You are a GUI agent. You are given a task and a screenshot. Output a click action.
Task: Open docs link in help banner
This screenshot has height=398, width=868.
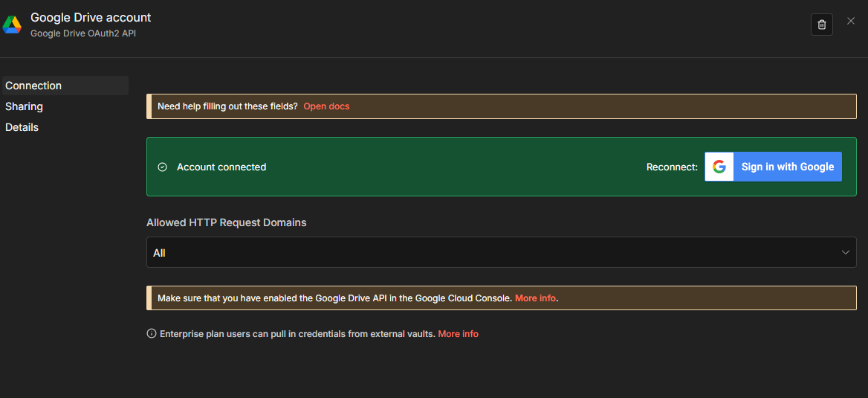tap(326, 106)
